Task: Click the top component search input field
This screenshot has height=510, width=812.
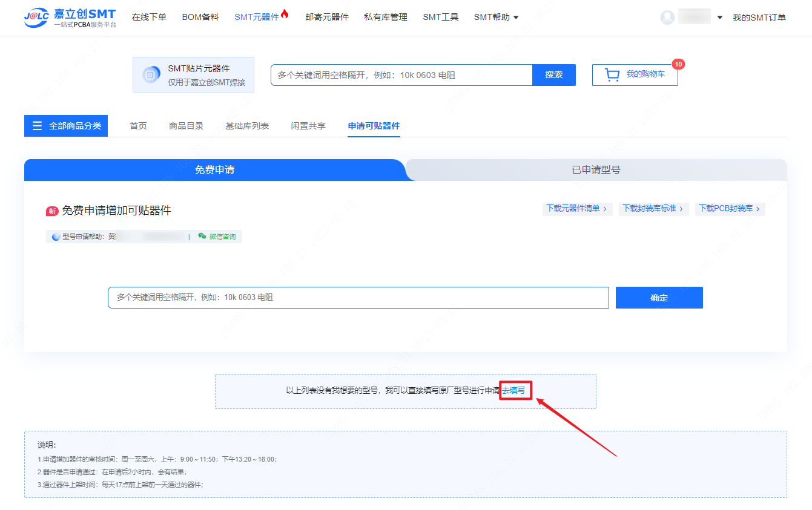Action: (x=401, y=75)
